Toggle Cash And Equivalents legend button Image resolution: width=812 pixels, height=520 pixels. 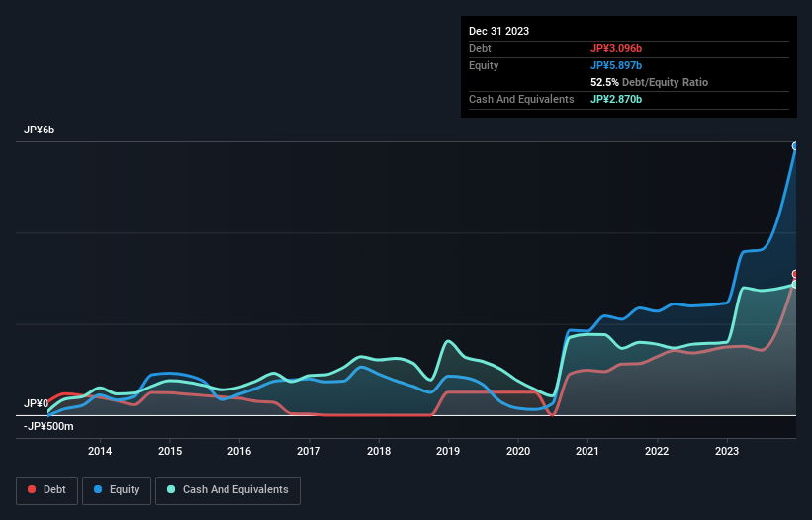[x=227, y=490]
